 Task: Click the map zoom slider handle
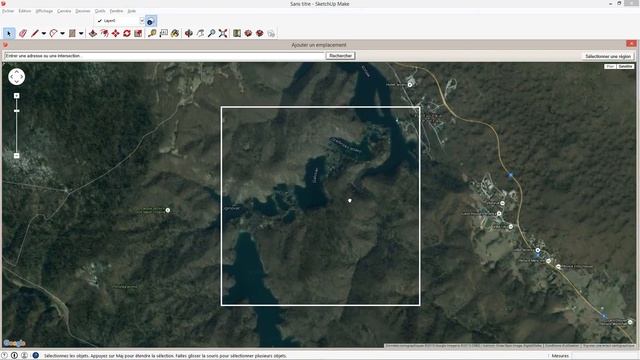point(16,111)
